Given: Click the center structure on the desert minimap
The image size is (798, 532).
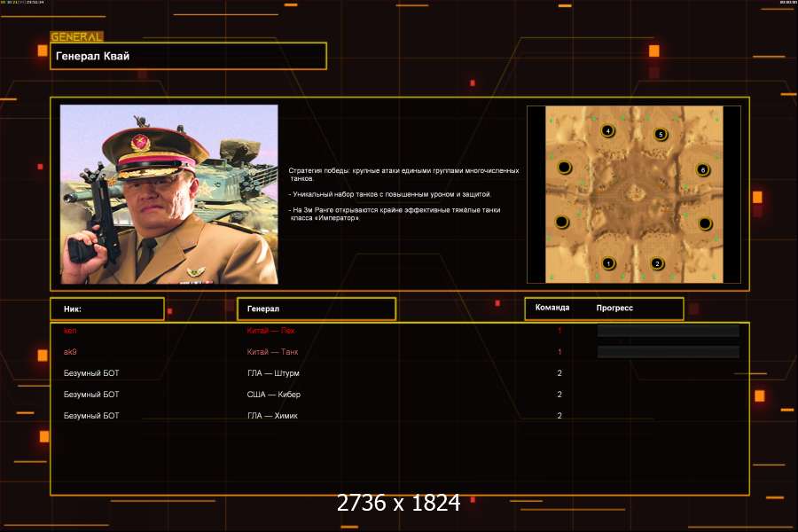Looking at the screenshot, I should (x=635, y=193).
